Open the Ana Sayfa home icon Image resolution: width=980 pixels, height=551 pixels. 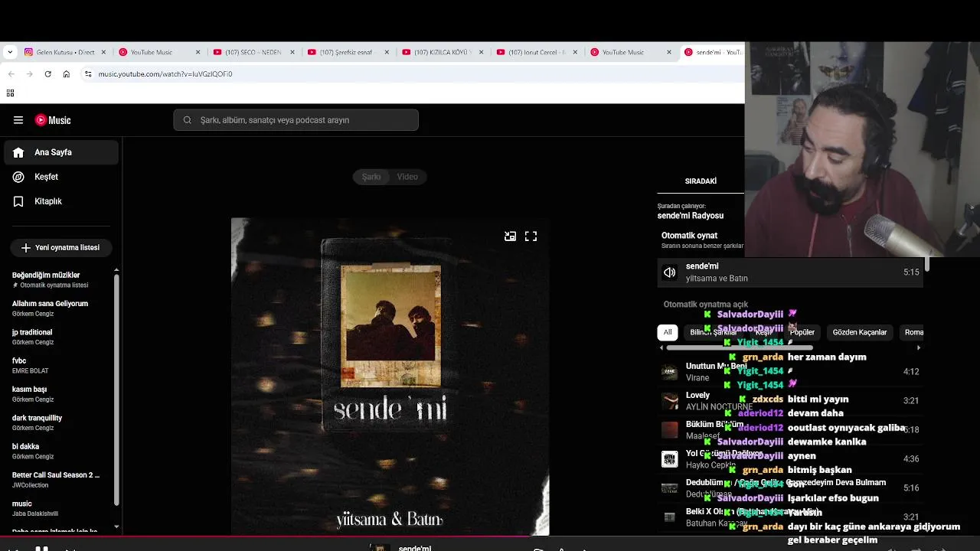(x=18, y=152)
